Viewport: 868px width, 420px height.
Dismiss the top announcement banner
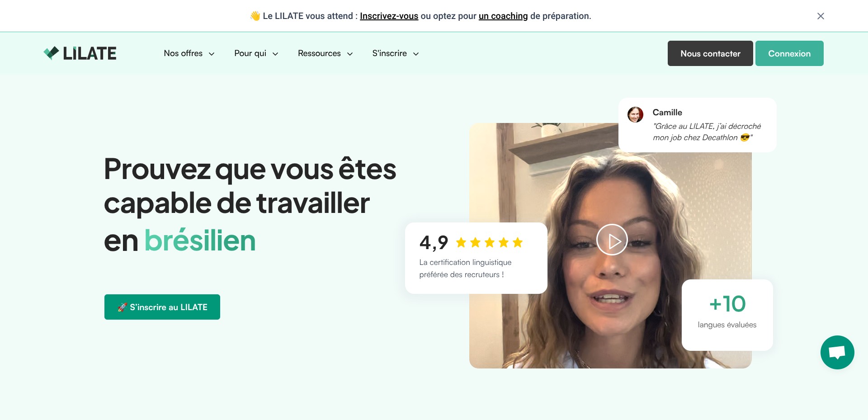(x=821, y=16)
